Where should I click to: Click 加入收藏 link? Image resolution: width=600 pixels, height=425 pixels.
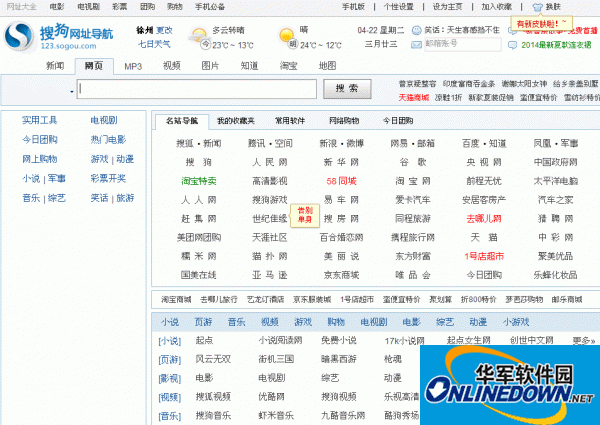pyautogui.click(x=496, y=7)
